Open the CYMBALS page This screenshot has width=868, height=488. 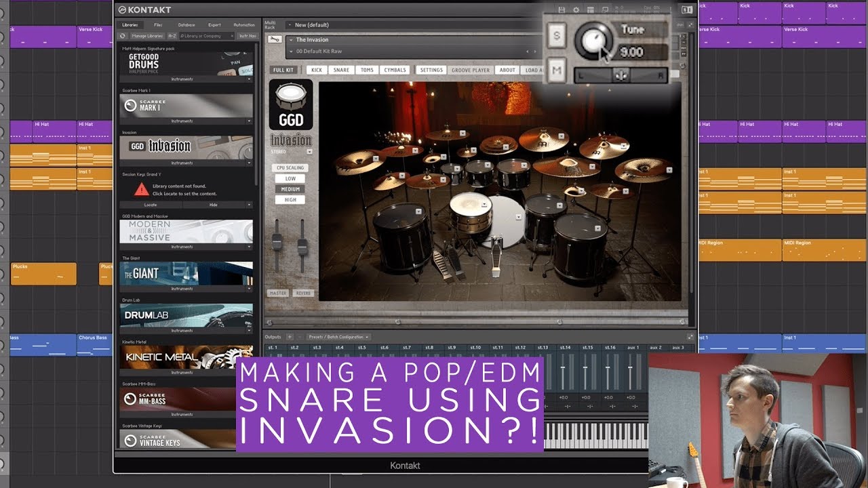pos(395,70)
